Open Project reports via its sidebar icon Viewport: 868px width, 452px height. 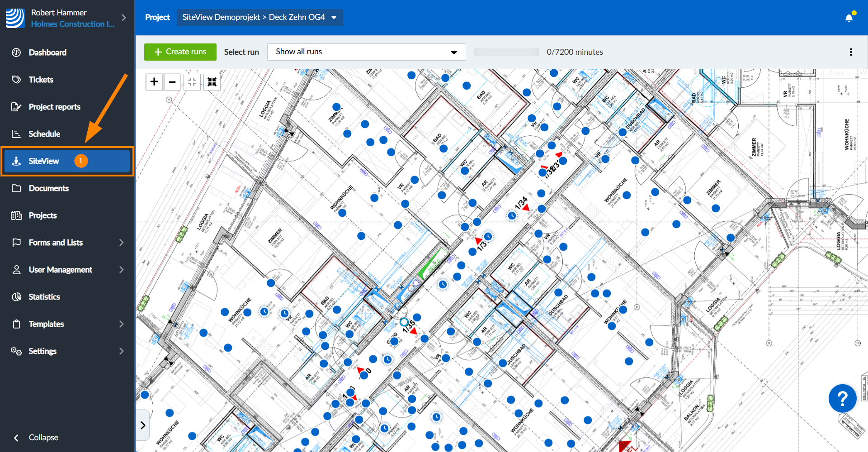point(16,106)
